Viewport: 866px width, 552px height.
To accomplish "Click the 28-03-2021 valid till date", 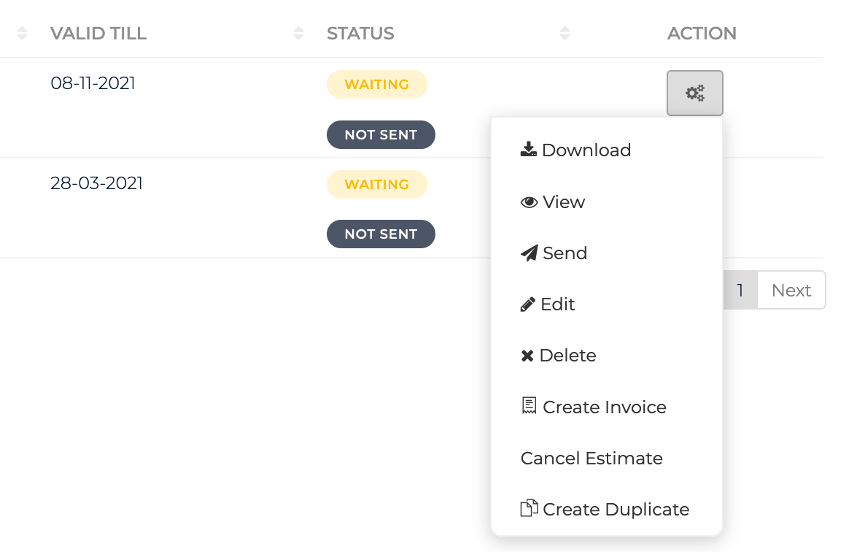I will tap(96, 184).
